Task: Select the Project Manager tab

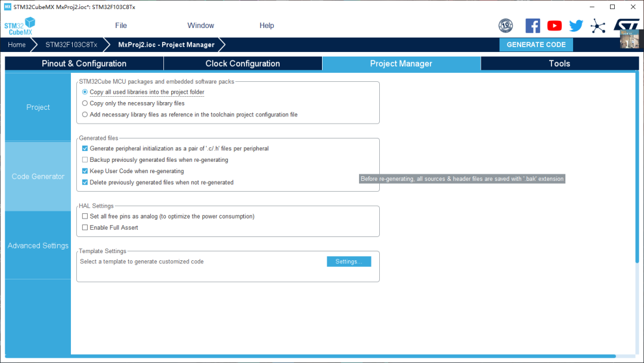Action: click(401, 63)
